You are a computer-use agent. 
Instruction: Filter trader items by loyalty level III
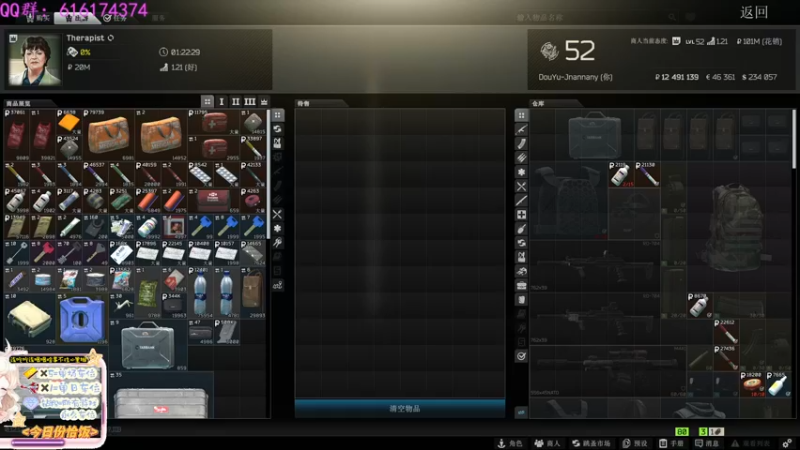[x=249, y=102]
